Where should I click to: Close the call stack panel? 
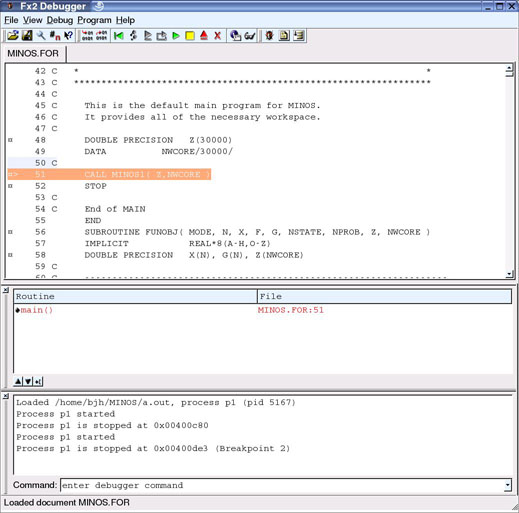click(x=6, y=290)
